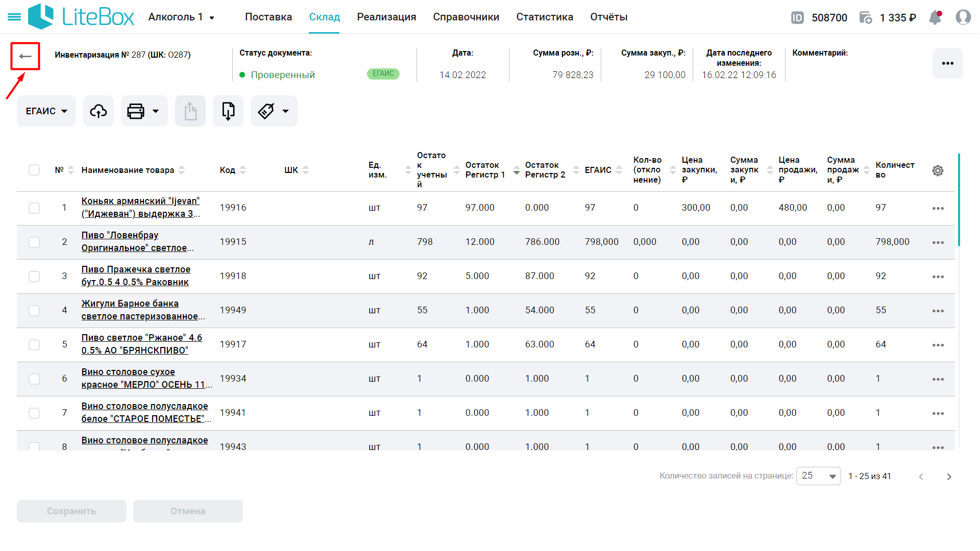This screenshot has width=980, height=551.
Task: Click the document download icon
Action: click(228, 111)
